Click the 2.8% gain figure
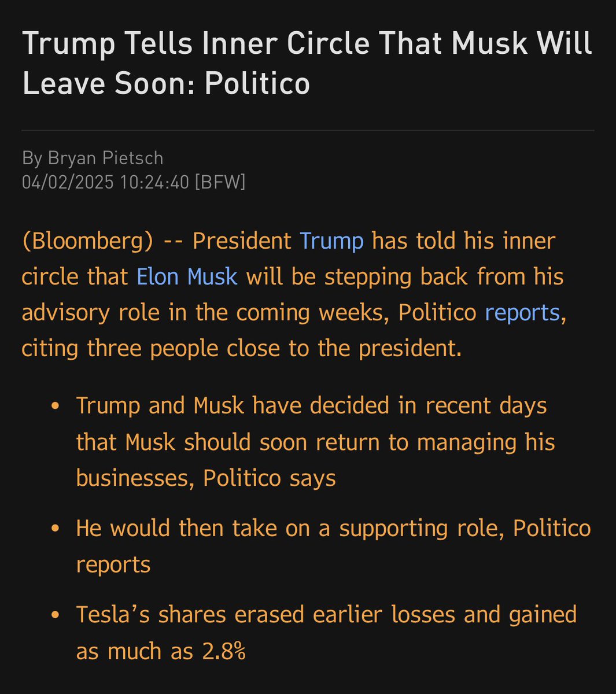Viewport: 616px width, 694px height. pyautogui.click(x=224, y=651)
